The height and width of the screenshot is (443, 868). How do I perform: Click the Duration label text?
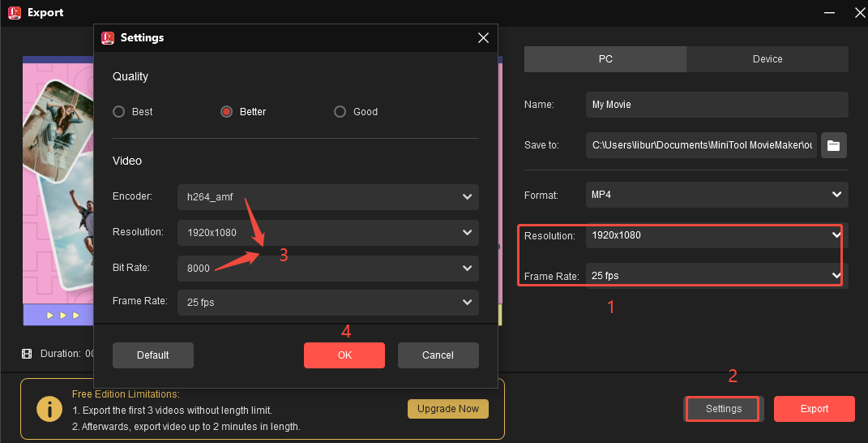(x=60, y=354)
